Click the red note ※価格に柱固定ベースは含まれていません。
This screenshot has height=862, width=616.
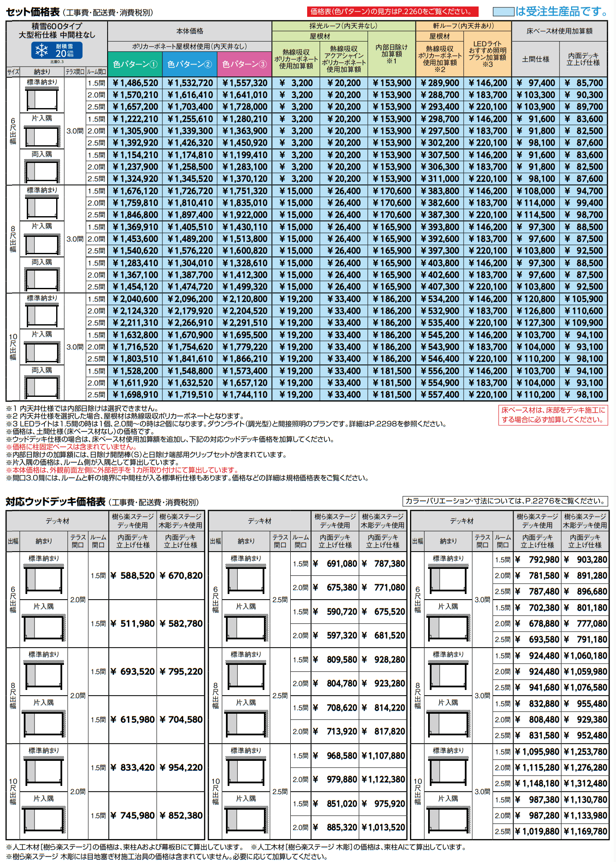(x=72, y=447)
